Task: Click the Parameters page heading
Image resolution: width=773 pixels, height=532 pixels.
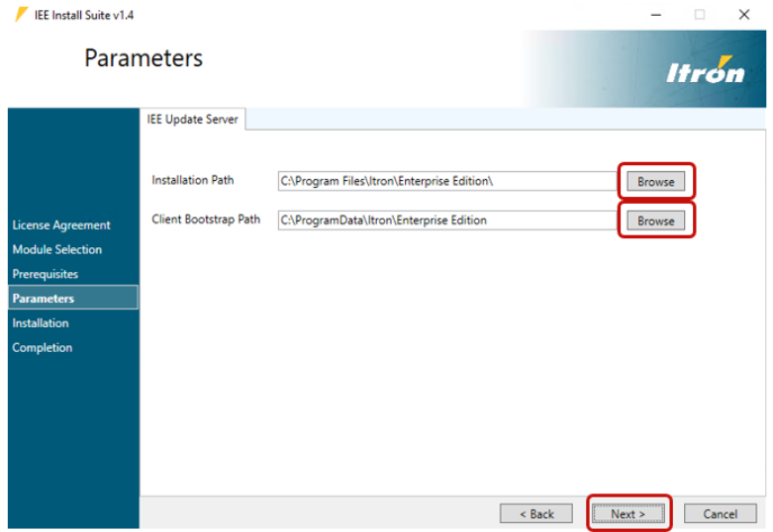Action: 144,58
